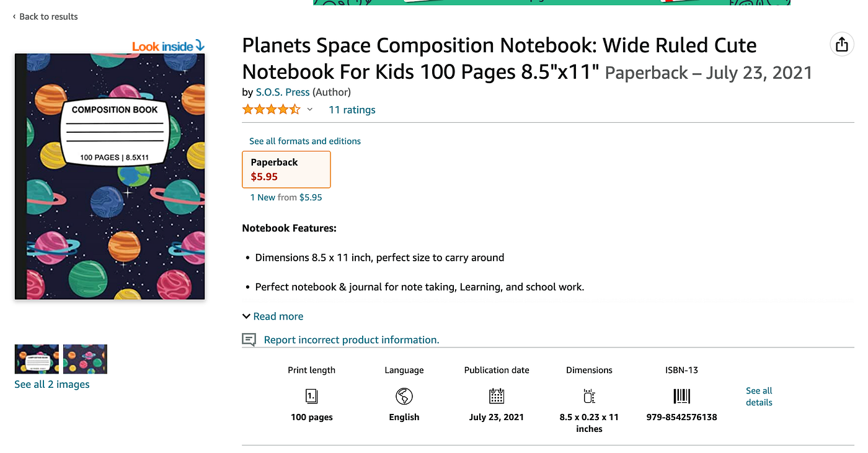Click See all 2 images
Viewport: 868px width, 453px height.
pyautogui.click(x=52, y=385)
